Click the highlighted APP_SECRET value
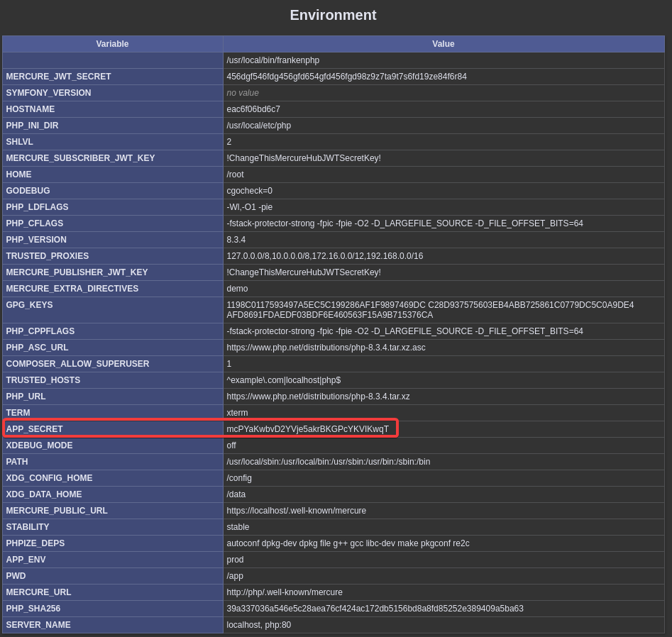The image size is (672, 637). point(307,429)
